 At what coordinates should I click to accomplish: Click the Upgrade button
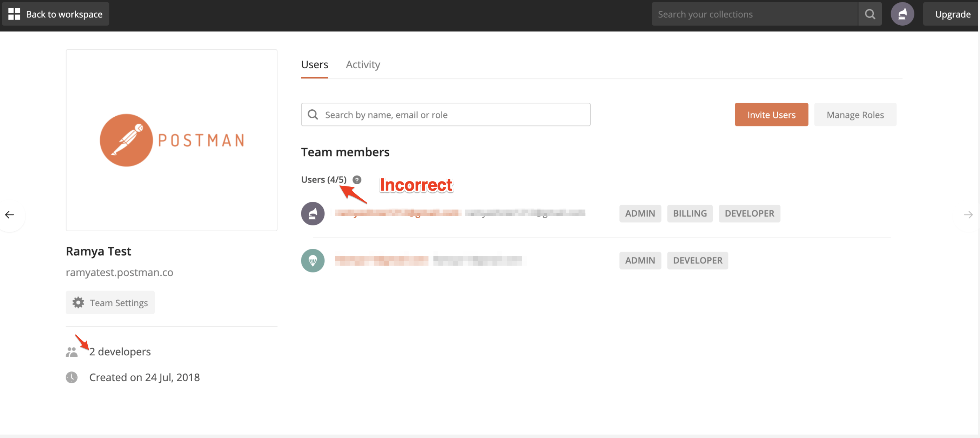coord(953,14)
